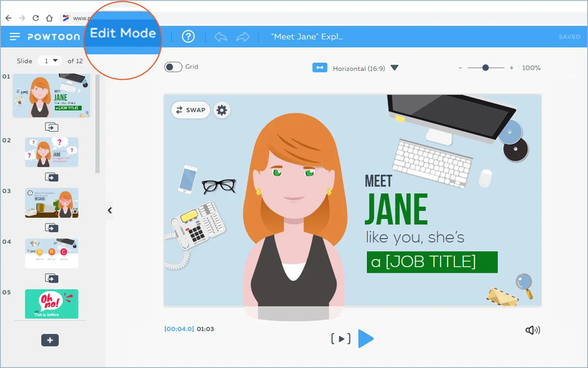Click the volume speaker icon

533,330
